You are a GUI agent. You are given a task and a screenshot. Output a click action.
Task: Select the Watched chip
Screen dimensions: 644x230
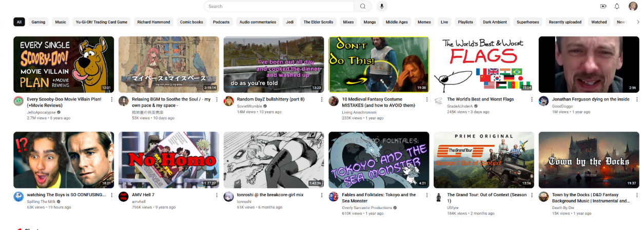pyautogui.click(x=599, y=22)
